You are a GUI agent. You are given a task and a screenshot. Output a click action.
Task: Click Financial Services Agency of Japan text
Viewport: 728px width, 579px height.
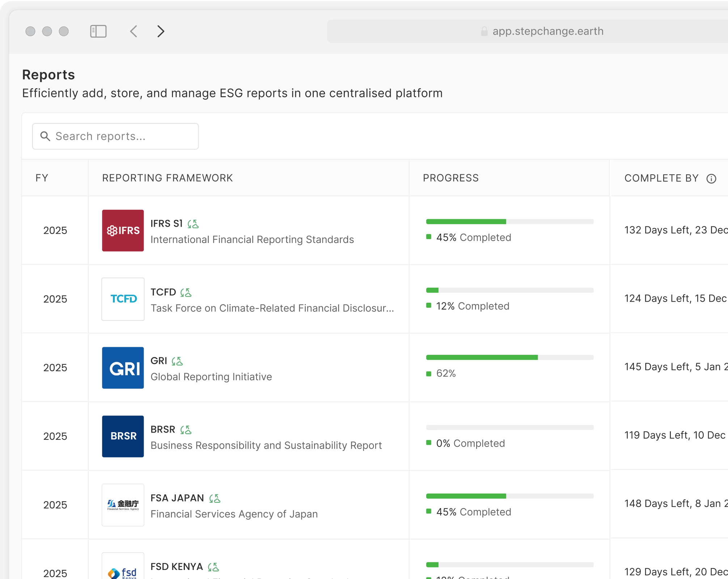234,514
